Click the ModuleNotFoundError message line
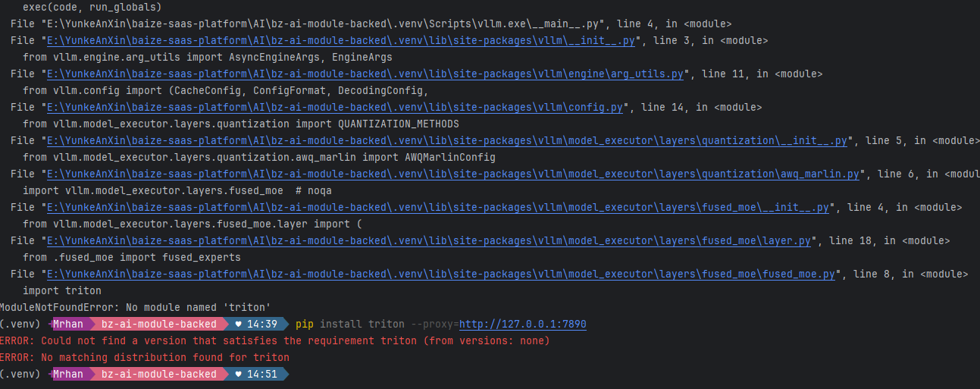The image size is (980, 389). click(x=136, y=307)
